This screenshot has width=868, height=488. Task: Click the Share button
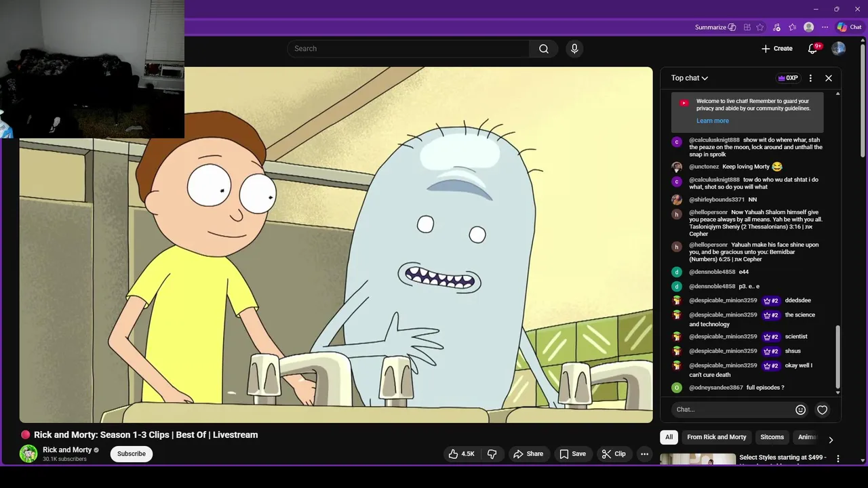coord(528,454)
